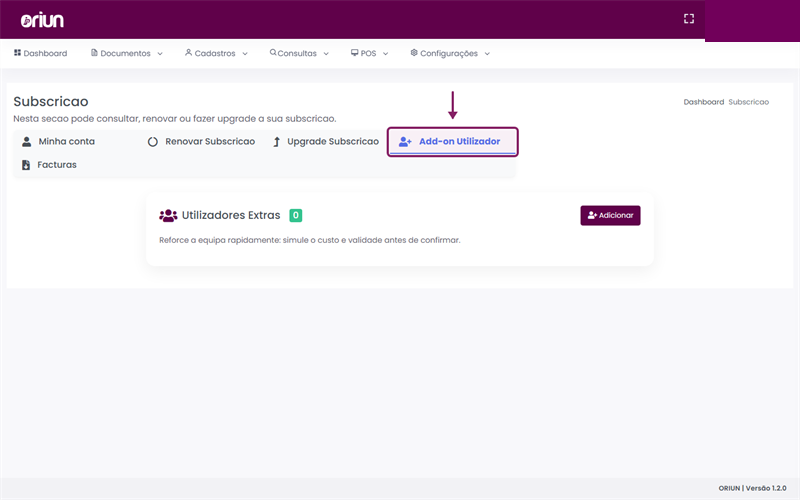Expand the Configurações dropdown chevron
The height and width of the screenshot is (500, 800).
click(487, 54)
